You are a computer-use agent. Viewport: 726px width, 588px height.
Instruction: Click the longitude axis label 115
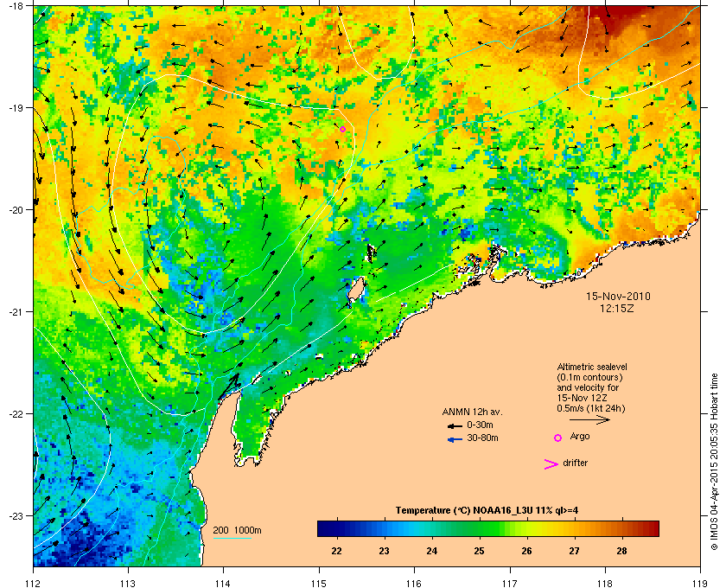pos(319,583)
